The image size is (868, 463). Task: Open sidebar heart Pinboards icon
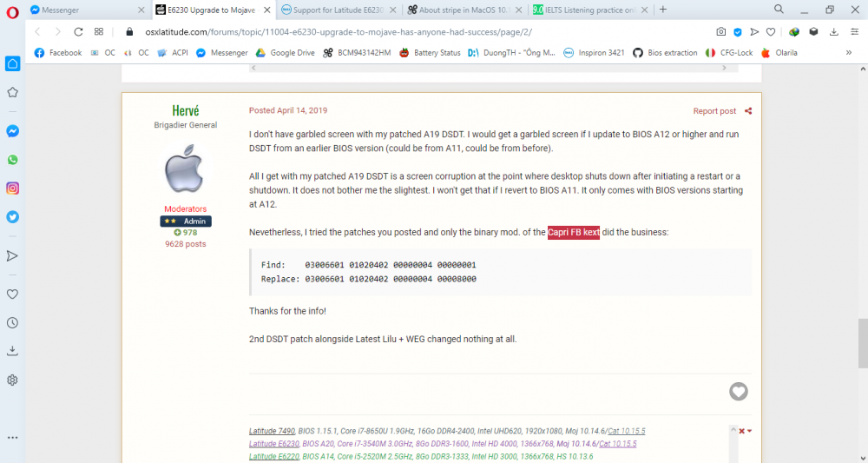[x=12, y=294]
